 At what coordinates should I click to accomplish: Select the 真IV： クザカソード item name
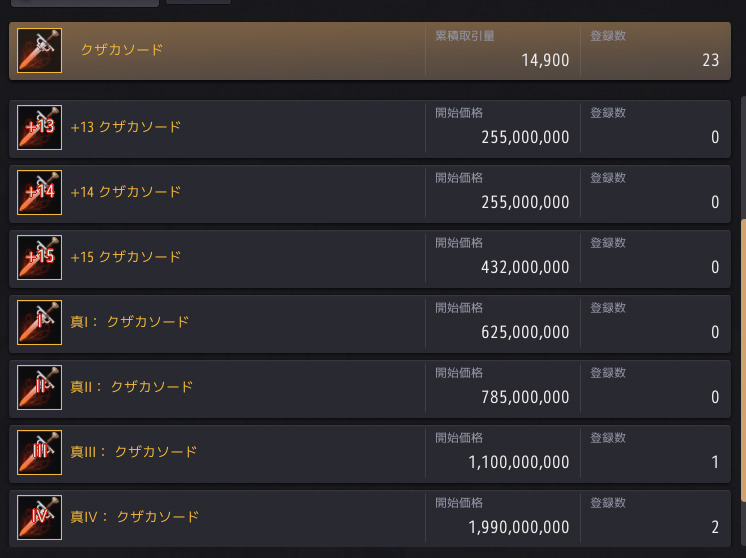click(x=134, y=517)
